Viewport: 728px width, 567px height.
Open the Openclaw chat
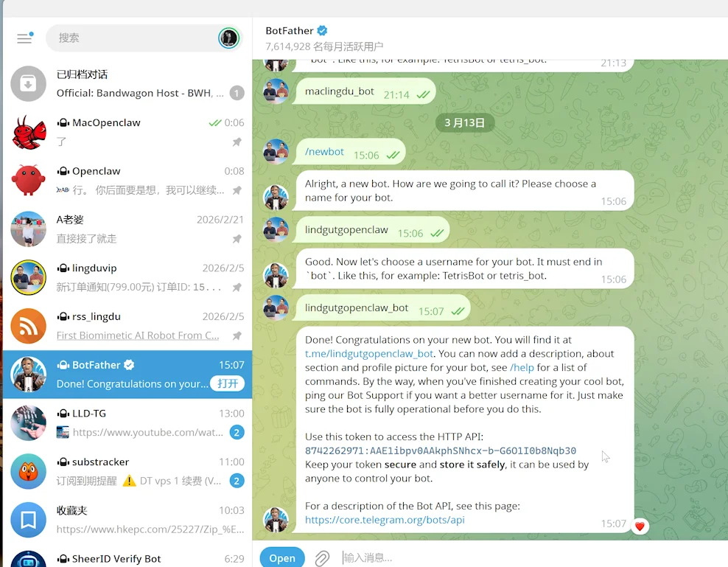point(127,181)
